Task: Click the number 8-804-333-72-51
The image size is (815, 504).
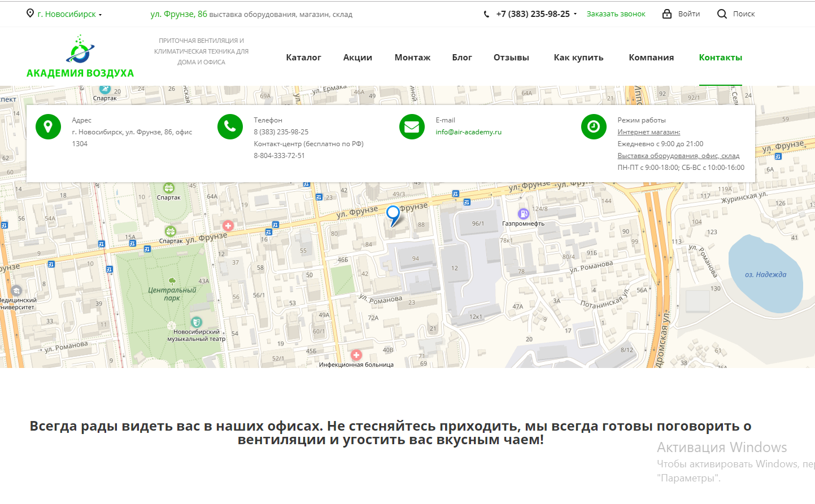Action: coord(279,156)
